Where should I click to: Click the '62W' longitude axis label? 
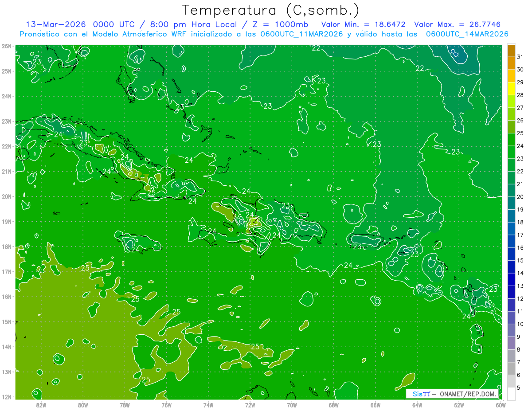pyautogui.click(x=459, y=405)
